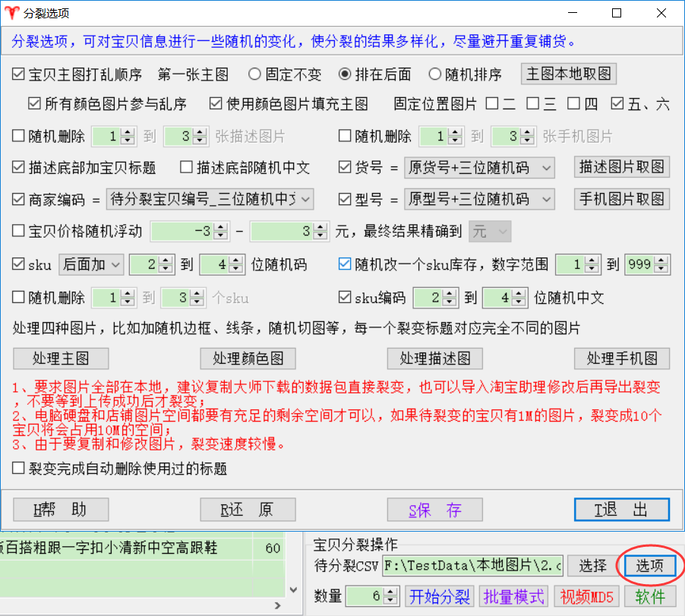Click 主图本地取图 button

[x=568, y=74]
